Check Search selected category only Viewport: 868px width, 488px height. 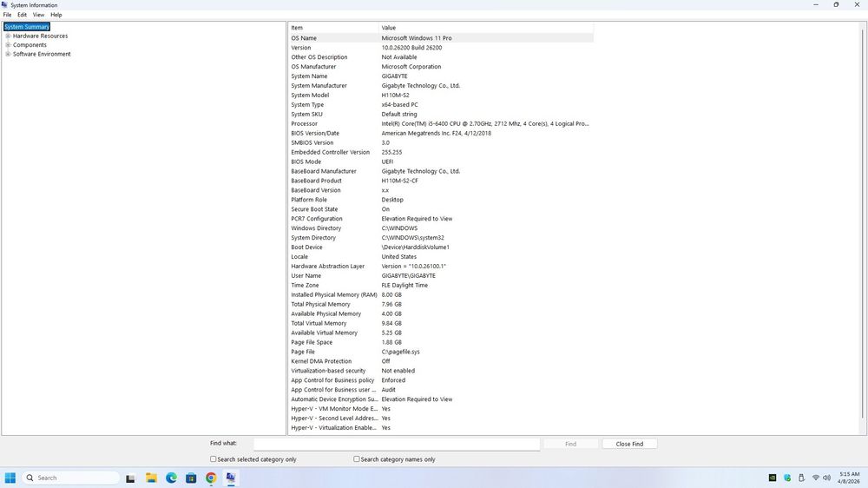(214, 458)
